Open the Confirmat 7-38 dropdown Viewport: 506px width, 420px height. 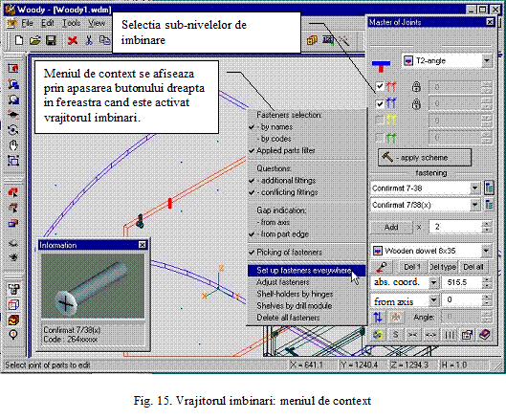click(x=474, y=188)
